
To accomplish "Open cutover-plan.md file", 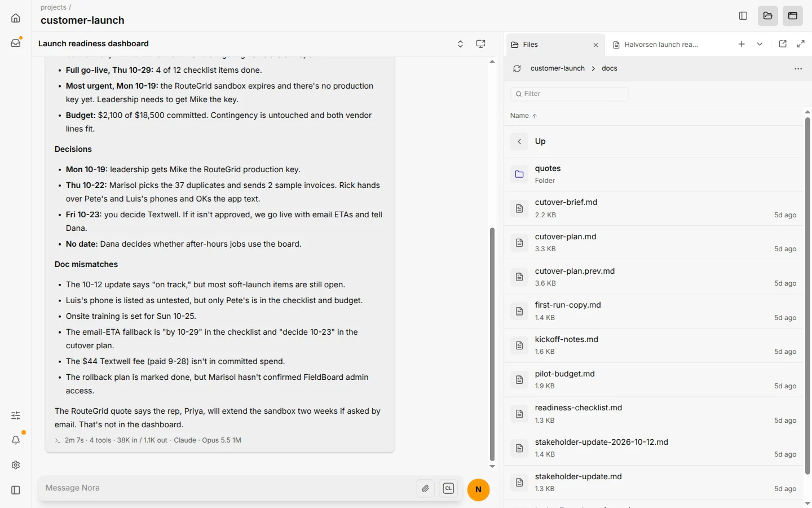I will pyautogui.click(x=654, y=243).
